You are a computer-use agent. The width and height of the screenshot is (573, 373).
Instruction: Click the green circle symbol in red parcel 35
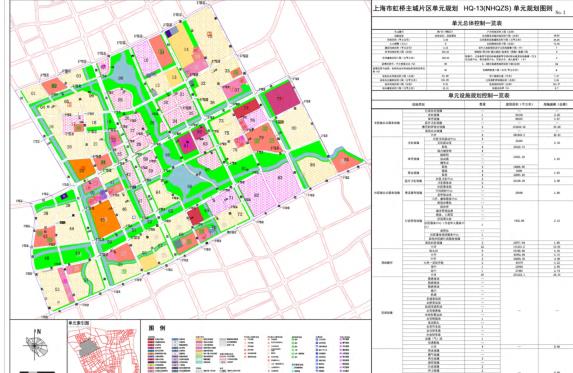coord(236,72)
